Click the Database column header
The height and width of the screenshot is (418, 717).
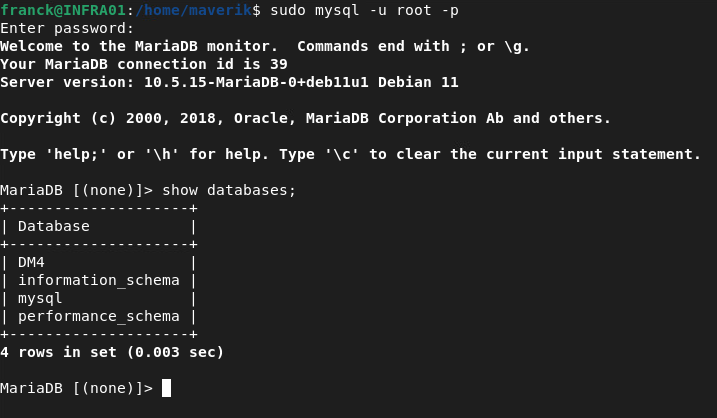[x=54, y=226]
